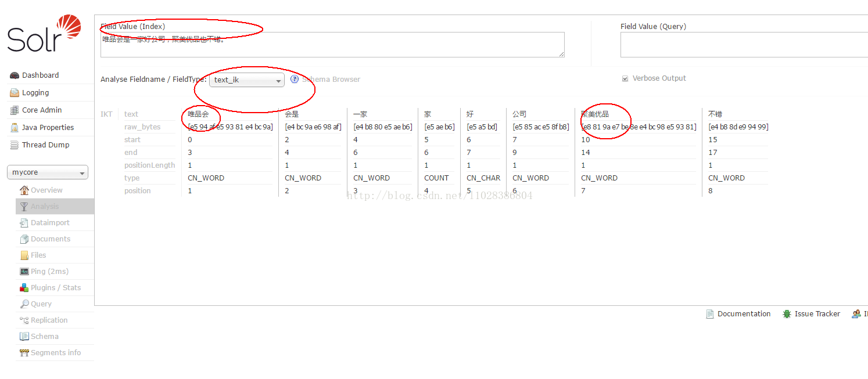Click the Overview house icon

coord(24,190)
